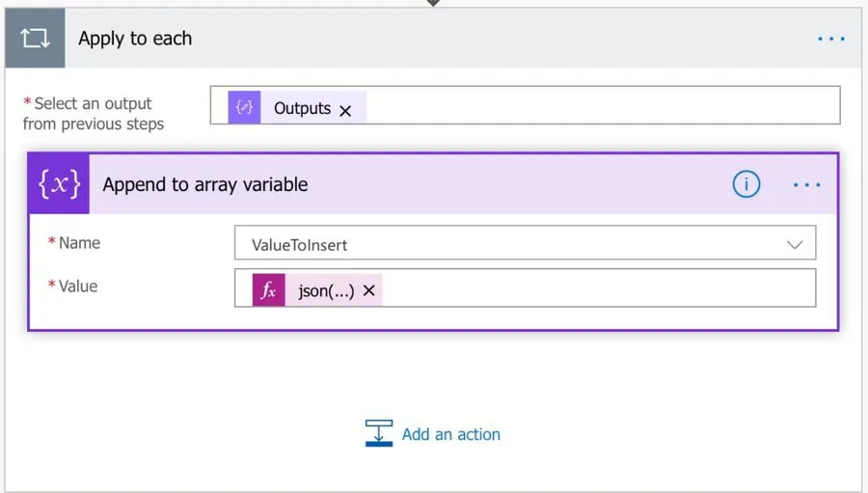Image resolution: width=868 pixels, height=493 pixels.
Task: Open the Name dropdown showing ValueToInsert
Action: [511, 244]
